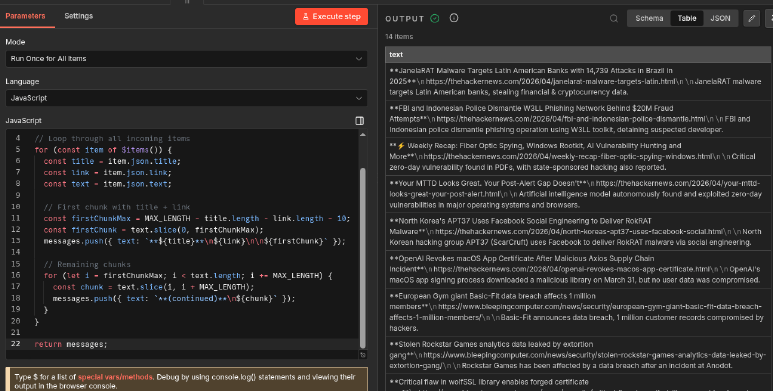Click the resize icon at code editor corner
The width and height of the screenshot is (773, 391).
(363, 355)
